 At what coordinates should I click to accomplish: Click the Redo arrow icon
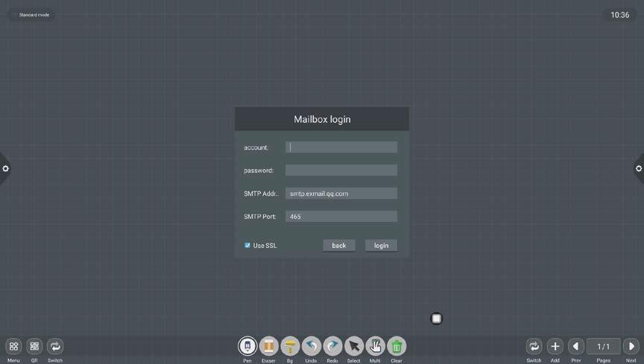tap(332, 346)
